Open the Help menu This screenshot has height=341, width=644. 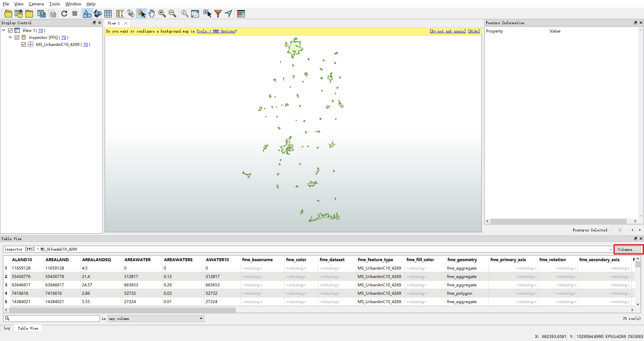coord(91,4)
